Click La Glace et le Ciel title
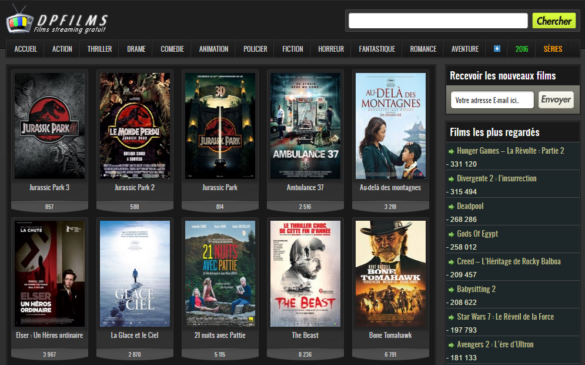The width and height of the screenshot is (585, 365). 135,335
